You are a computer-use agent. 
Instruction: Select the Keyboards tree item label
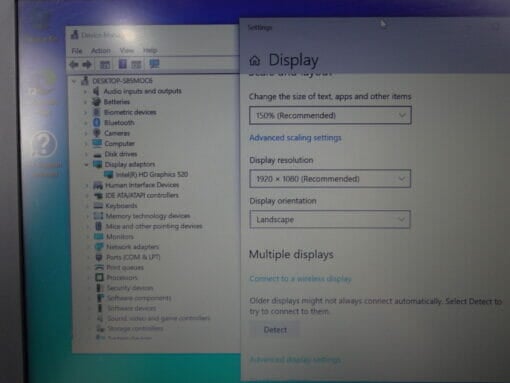pos(121,206)
